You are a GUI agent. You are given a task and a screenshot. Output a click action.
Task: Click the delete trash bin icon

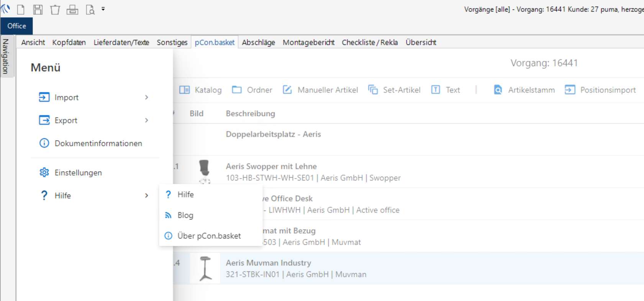pyautogui.click(x=55, y=10)
